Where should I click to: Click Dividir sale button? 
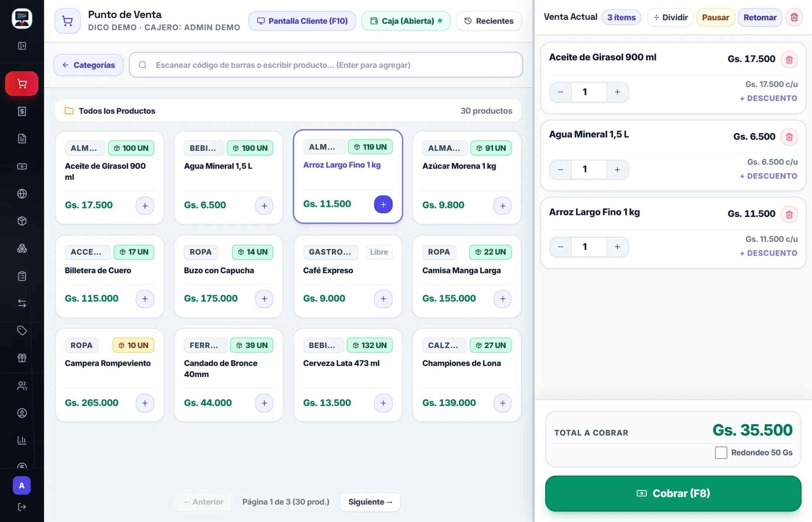670,17
